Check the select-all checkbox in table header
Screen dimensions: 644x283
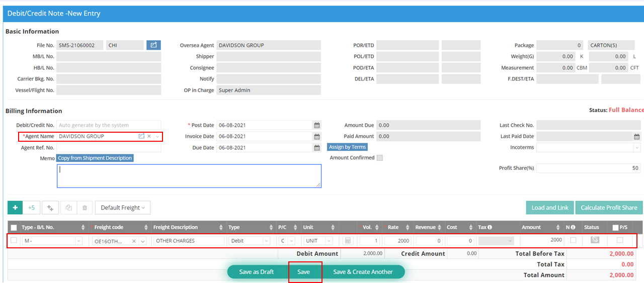point(14,227)
